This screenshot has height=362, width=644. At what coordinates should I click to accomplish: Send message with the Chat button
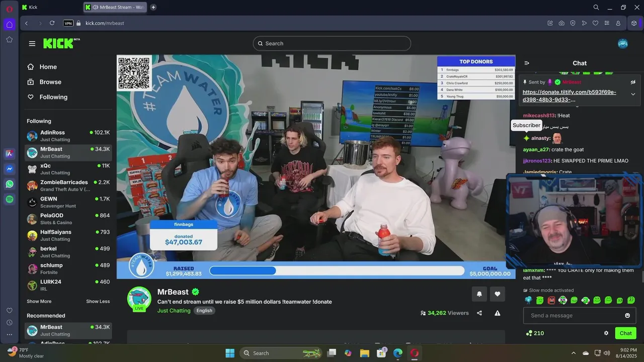(x=625, y=333)
